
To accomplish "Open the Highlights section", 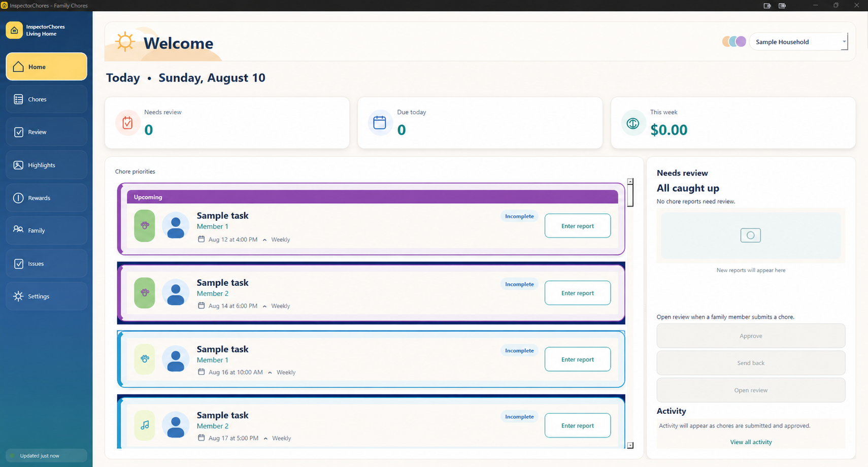I will click(x=46, y=165).
